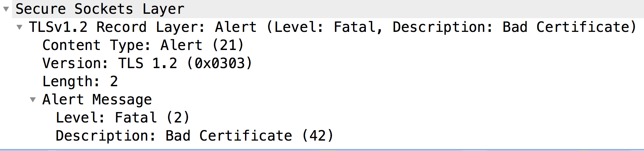Click the value 2 in the Length row
This screenshot has height=151, width=644.
[114, 82]
